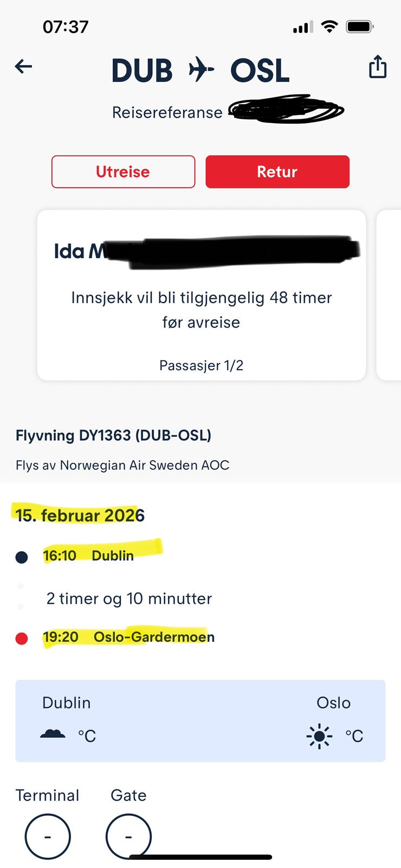Tap the Reisereferanse booking reference label
This screenshot has height=868, width=401.
pos(167,112)
